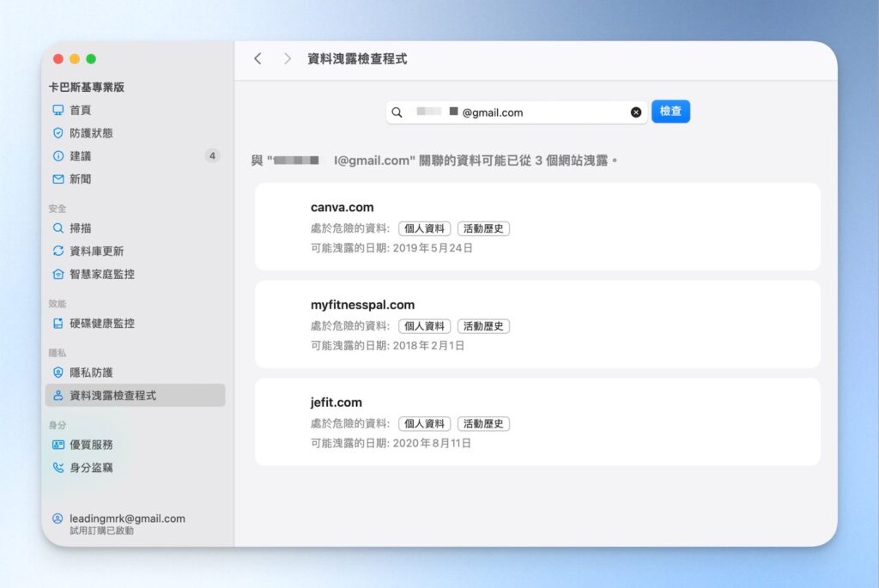The width and height of the screenshot is (879, 588).
Task: Click the 4 badge next to 建議
Action: click(x=212, y=156)
